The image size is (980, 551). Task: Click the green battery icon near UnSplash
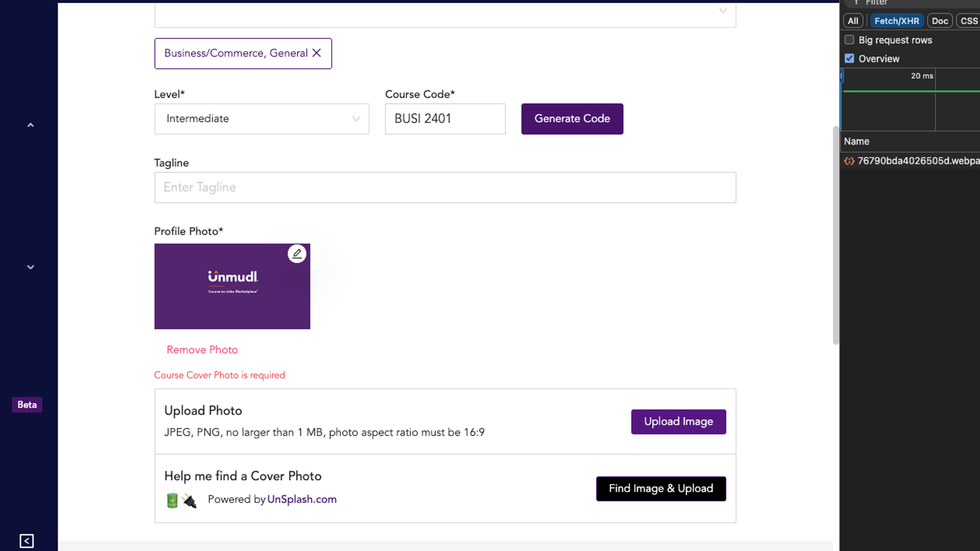coord(172,500)
